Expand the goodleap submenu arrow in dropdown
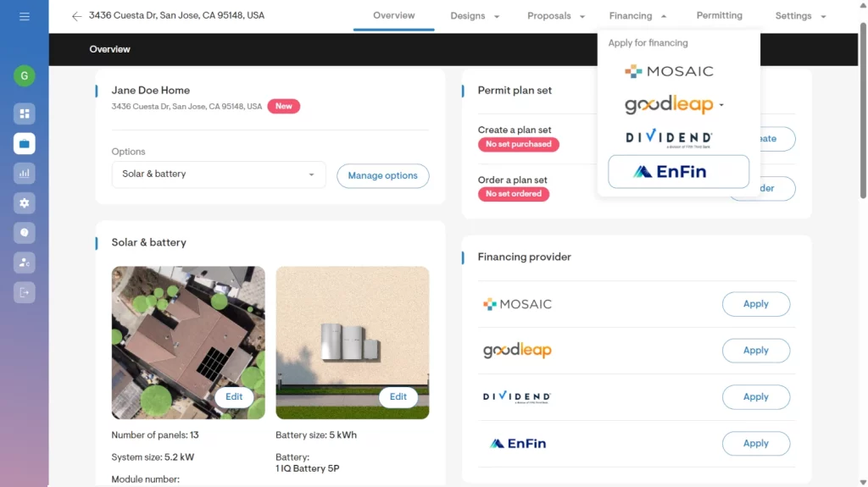The image size is (868, 487). click(721, 106)
